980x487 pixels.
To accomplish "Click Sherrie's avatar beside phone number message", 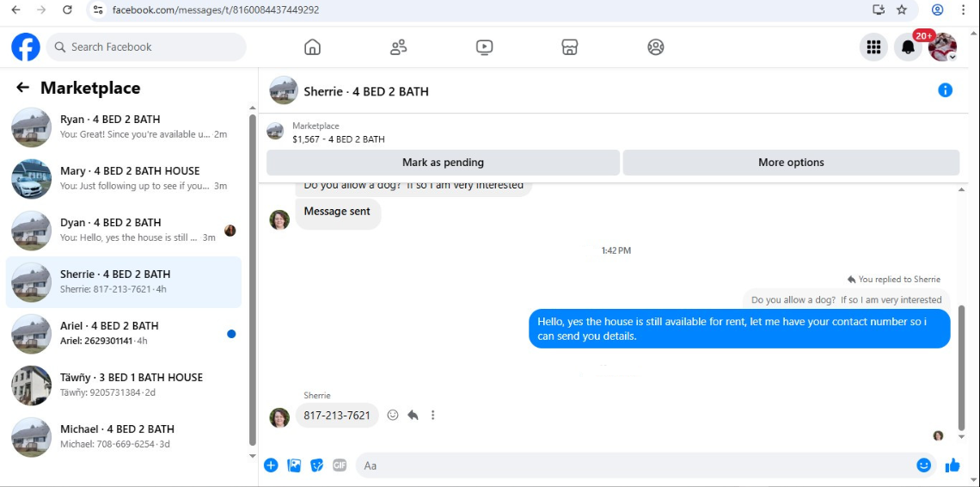I will click(279, 417).
